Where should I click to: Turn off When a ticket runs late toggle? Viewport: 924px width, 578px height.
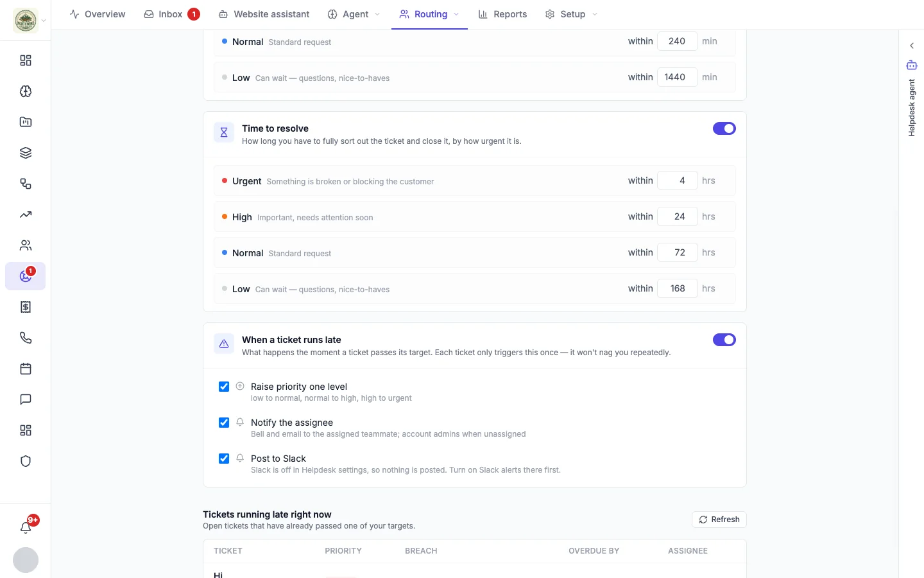point(724,340)
